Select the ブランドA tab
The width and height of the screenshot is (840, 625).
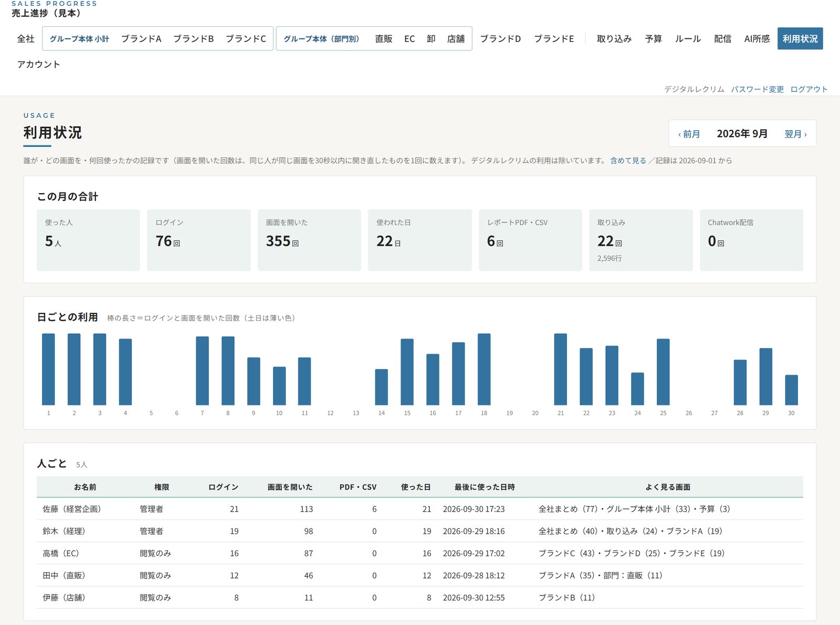141,38
